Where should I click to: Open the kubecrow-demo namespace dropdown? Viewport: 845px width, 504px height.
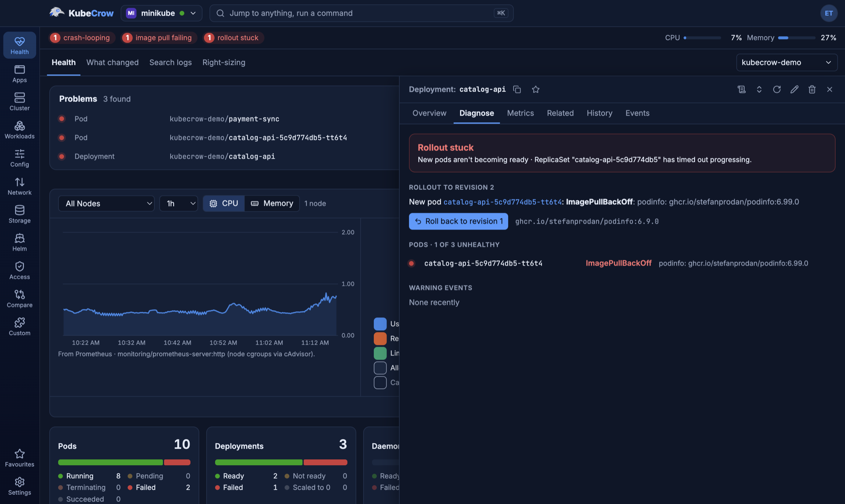pyautogui.click(x=787, y=62)
